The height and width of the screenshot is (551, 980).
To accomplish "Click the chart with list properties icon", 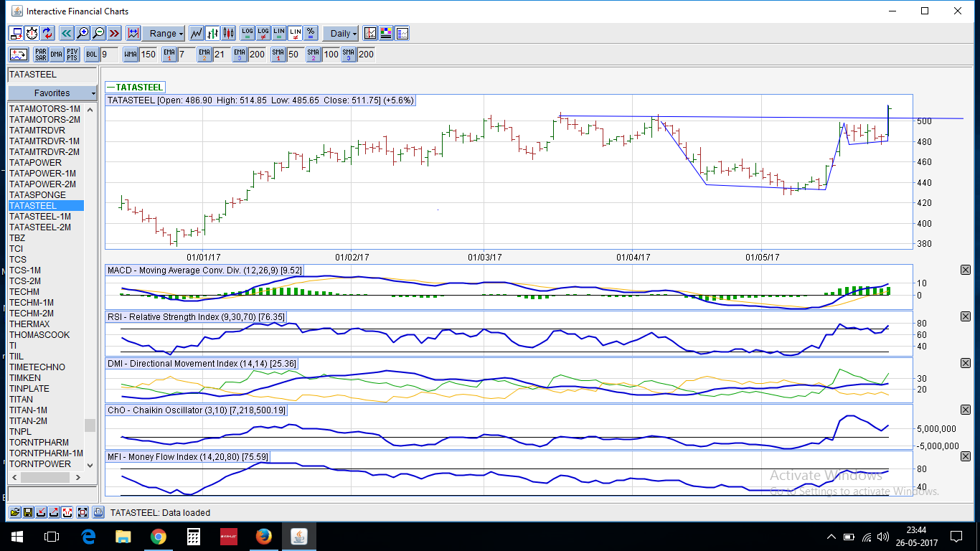I will click(402, 33).
